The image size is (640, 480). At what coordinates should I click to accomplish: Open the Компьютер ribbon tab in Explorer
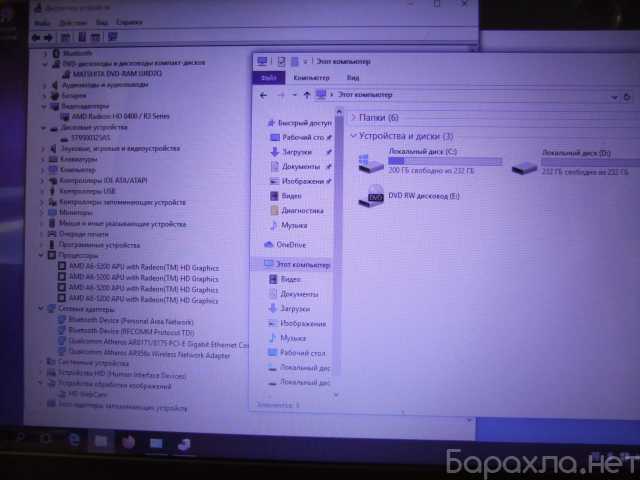click(311, 78)
